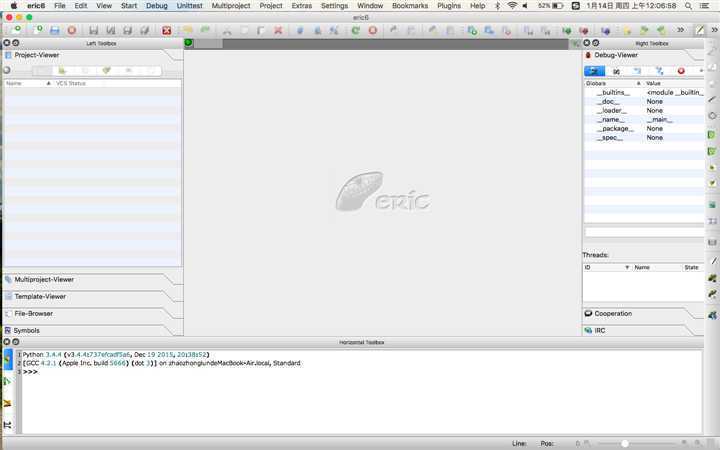Image resolution: width=720 pixels, height=450 pixels.
Task: Click the red down-arrow icon in toolbar
Action: [x=584, y=31]
